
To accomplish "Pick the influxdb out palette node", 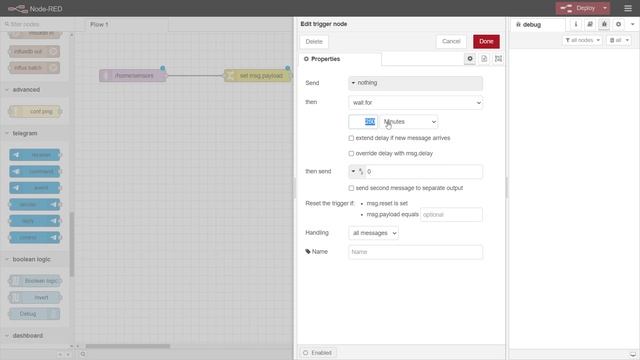I will 35,51.
